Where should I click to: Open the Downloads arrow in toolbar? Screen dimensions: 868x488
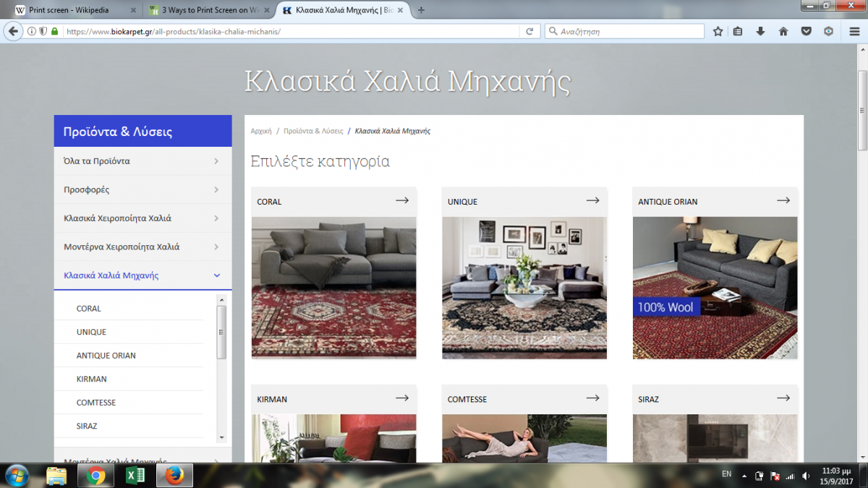[x=760, y=32]
